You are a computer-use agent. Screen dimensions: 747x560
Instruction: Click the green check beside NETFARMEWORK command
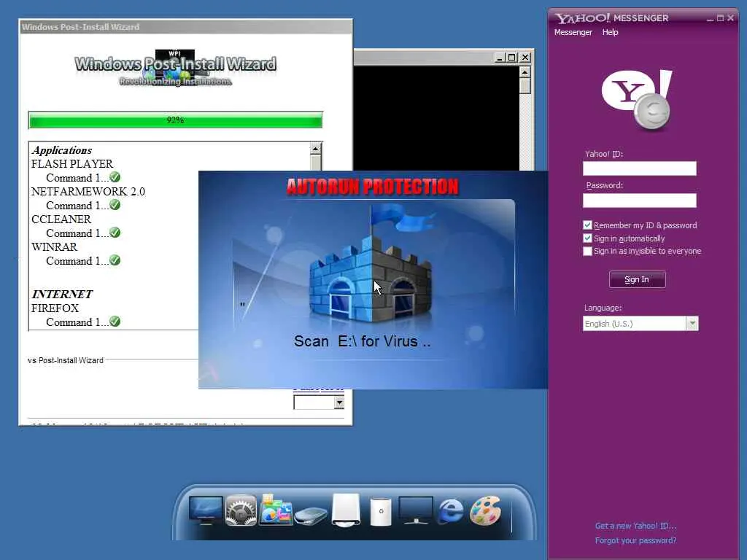pyautogui.click(x=115, y=205)
